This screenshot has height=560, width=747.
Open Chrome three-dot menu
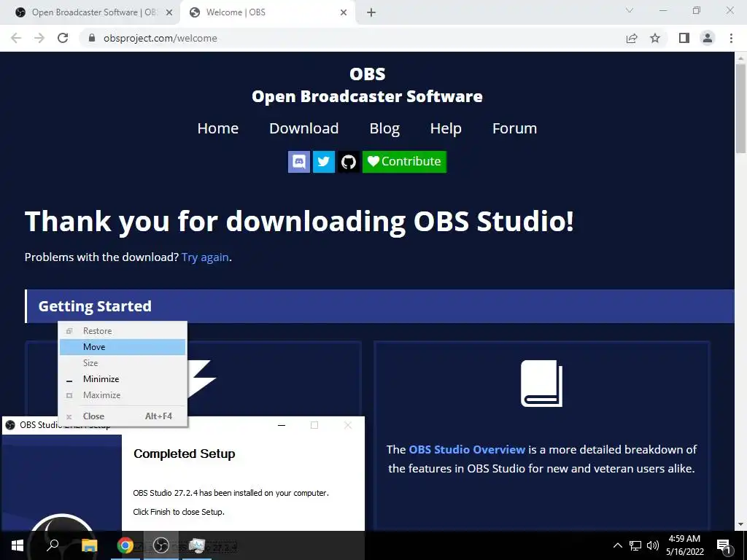[731, 38]
